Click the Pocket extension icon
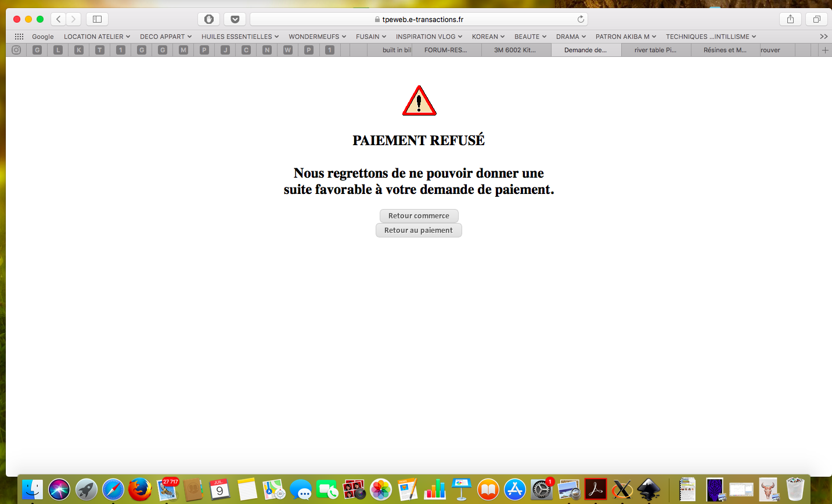Viewport: 832px width, 504px height. point(235,19)
